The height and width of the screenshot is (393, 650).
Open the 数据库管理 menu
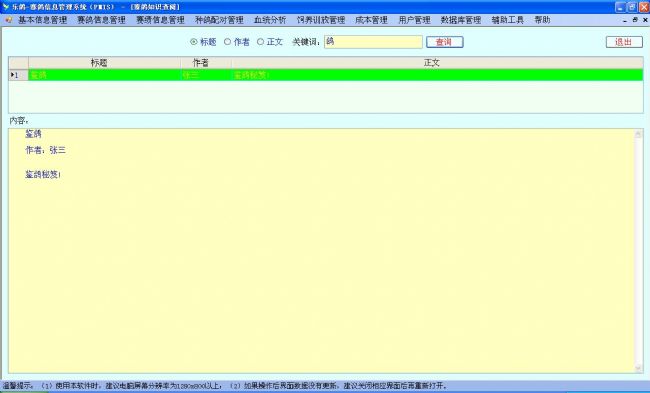(x=461, y=20)
